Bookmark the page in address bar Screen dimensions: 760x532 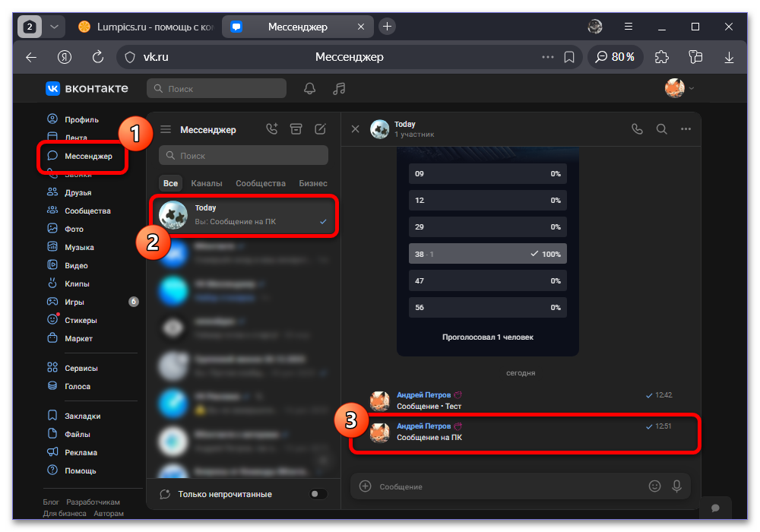coord(569,57)
